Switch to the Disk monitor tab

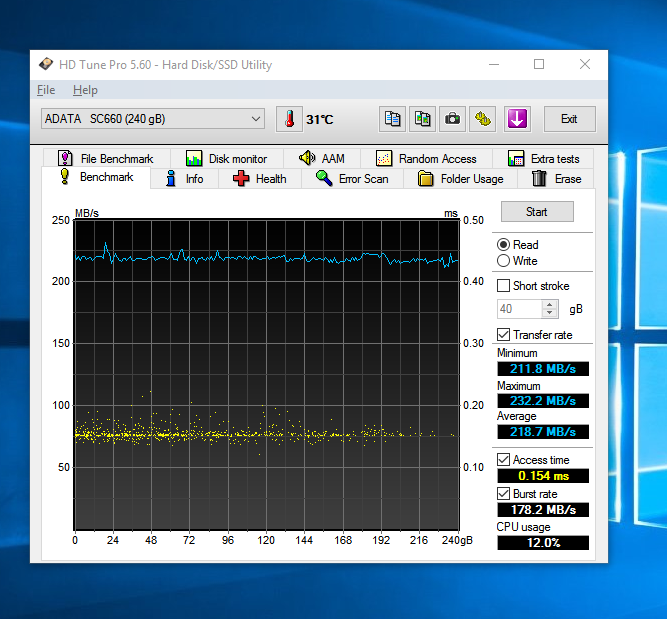tap(227, 159)
